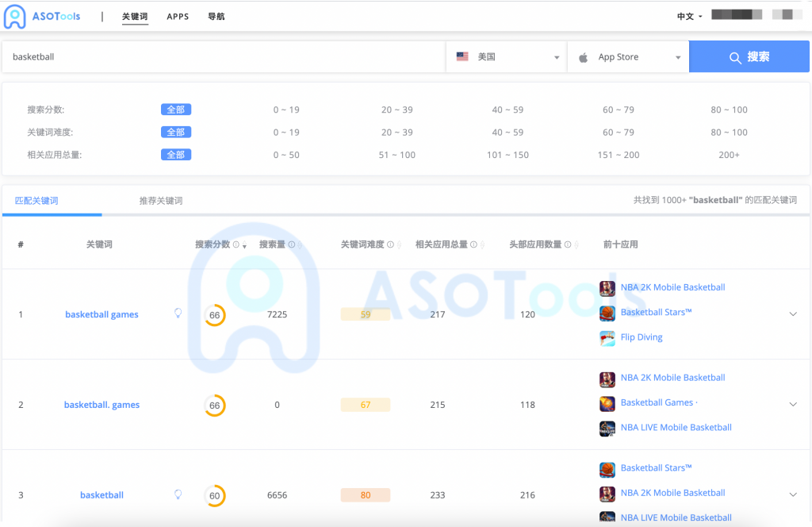The image size is (812, 527).
Task: Click the score 66 ring for basketball games
Action: pos(214,315)
